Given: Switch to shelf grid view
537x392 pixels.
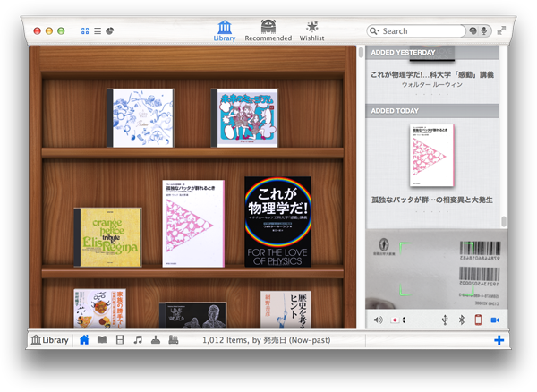Looking at the screenshot, I should (85, 30).
